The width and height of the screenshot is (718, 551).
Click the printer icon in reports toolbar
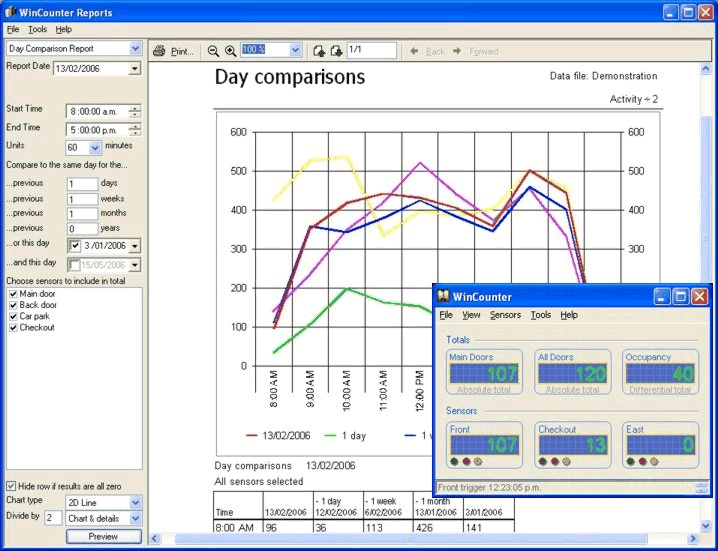159,51
